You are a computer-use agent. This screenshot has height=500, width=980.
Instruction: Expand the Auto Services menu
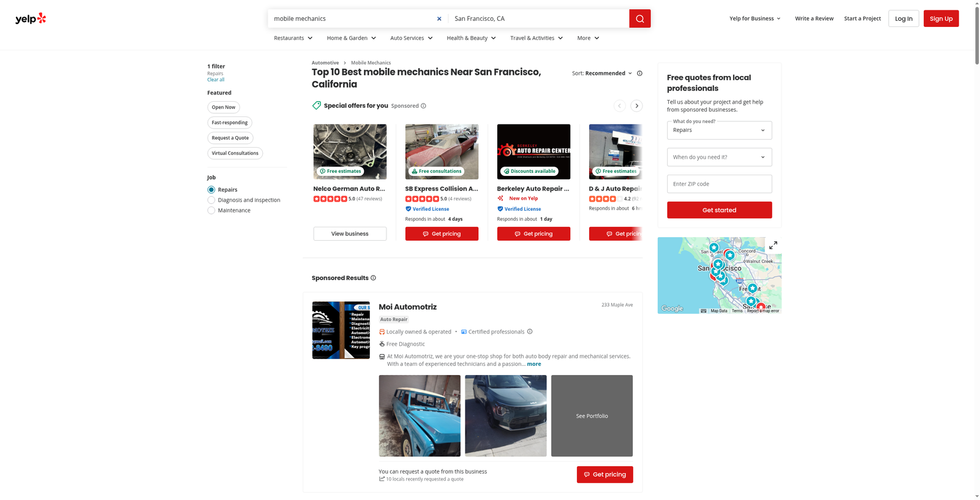pos(412,38)
